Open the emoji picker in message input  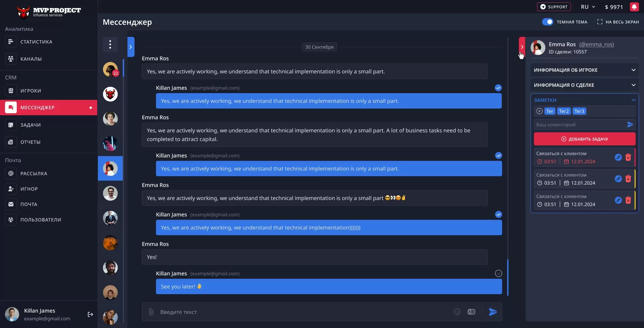pyautogui.click(x=457, y=312)
